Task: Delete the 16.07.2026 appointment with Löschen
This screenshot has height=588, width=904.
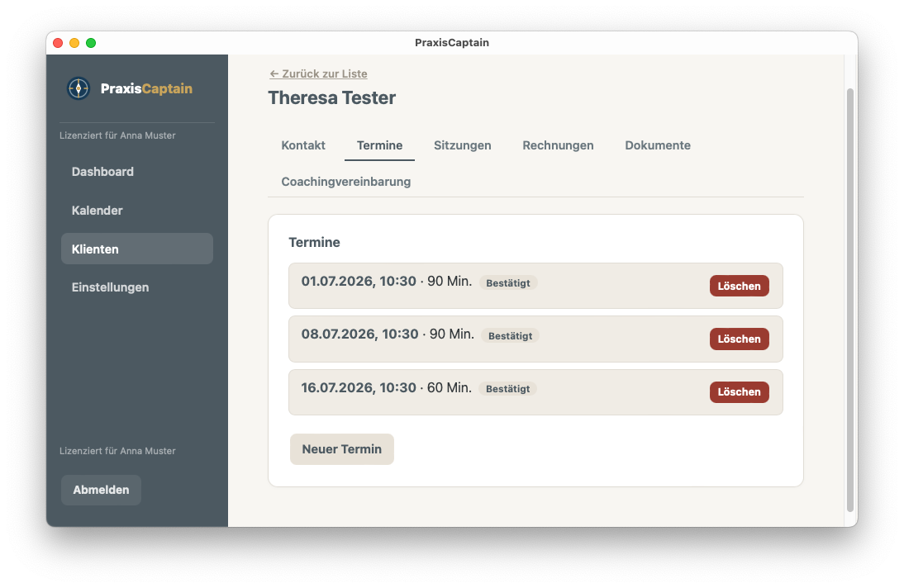Action: [739, 392]
